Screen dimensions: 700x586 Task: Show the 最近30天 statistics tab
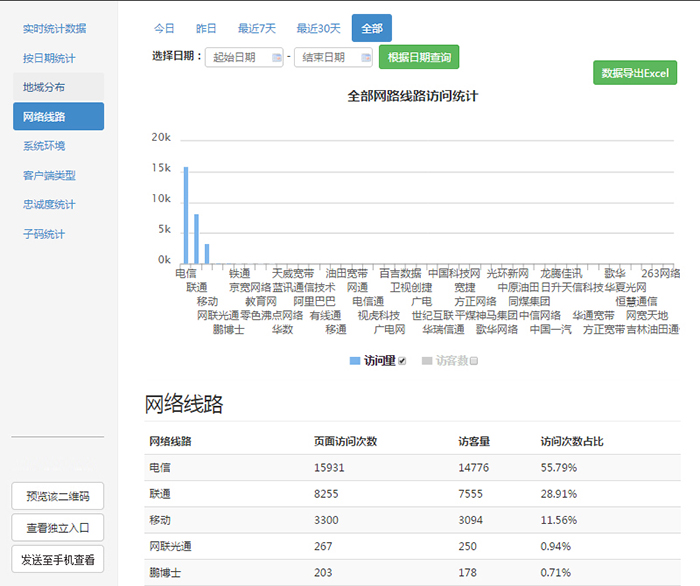point(317,28)
